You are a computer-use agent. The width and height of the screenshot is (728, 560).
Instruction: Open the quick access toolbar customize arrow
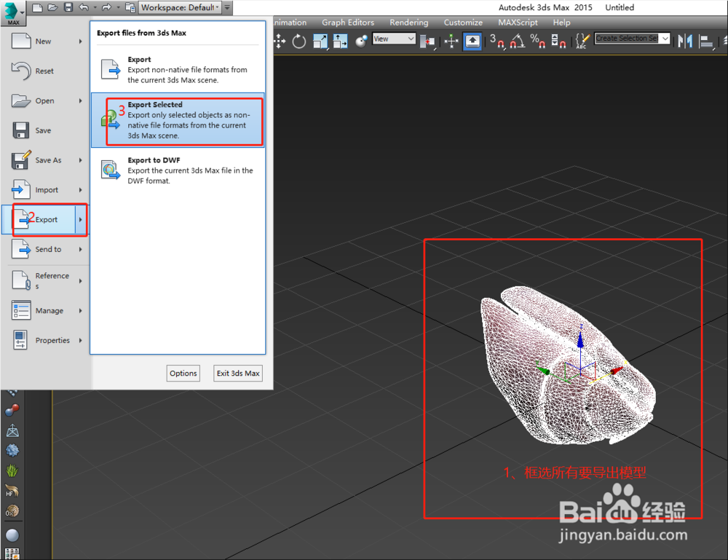click(x=227, y=7)
